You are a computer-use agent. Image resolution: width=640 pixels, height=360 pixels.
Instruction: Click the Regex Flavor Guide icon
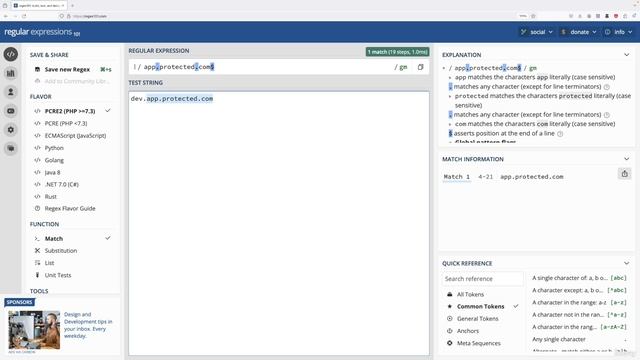37,208
